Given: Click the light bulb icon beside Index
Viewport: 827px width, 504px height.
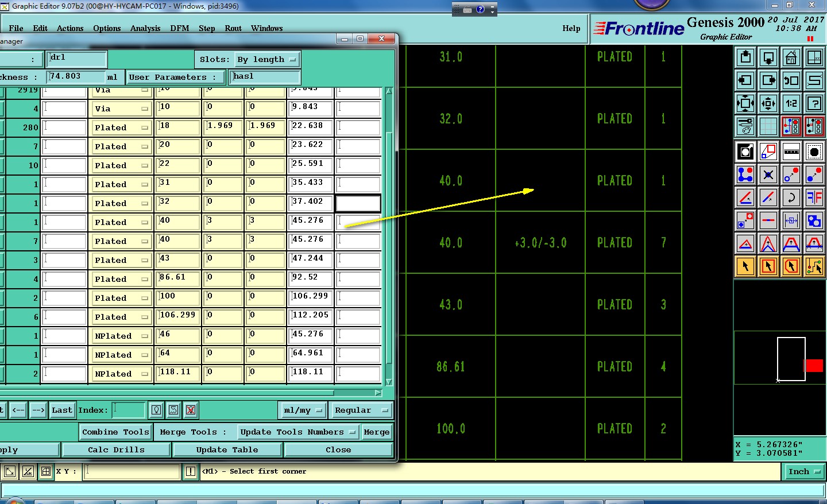Looking at the screenshot, I should pos(156,410).
